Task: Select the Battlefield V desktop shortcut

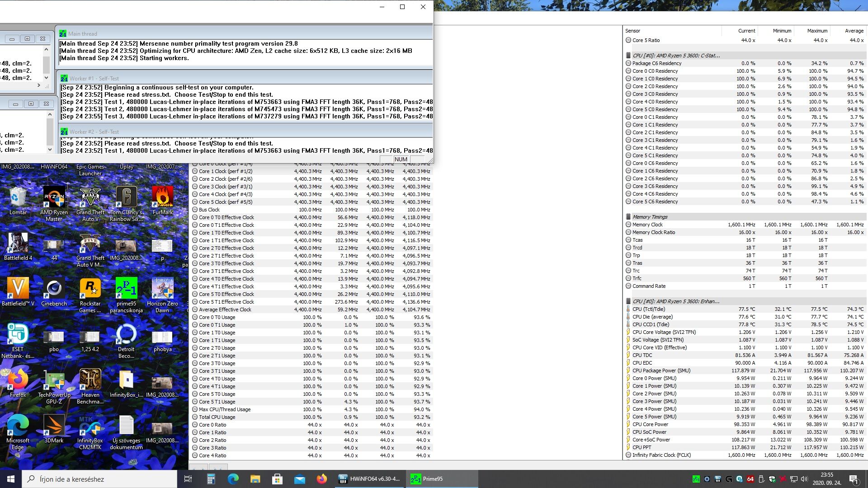Action: [18, 292]
